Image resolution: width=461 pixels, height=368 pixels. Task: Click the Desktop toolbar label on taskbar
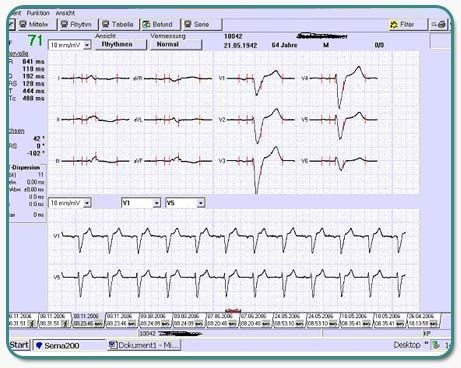tap(407, 345)
